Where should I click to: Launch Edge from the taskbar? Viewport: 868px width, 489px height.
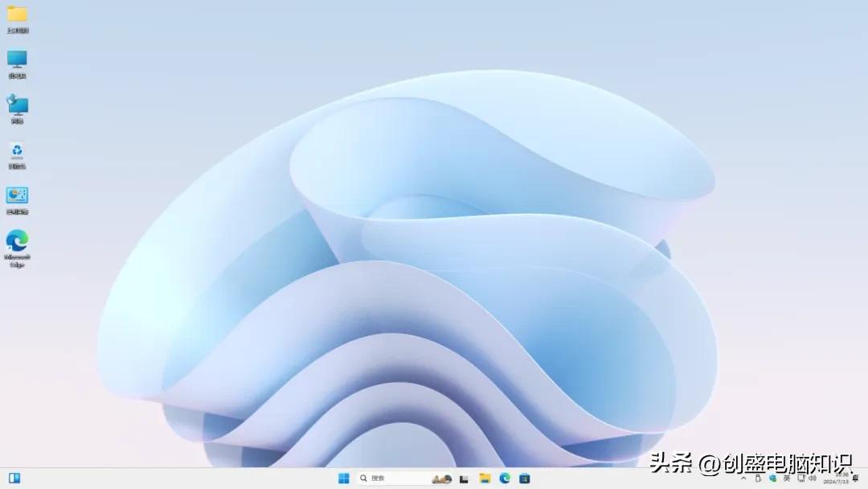pos(506,478)
